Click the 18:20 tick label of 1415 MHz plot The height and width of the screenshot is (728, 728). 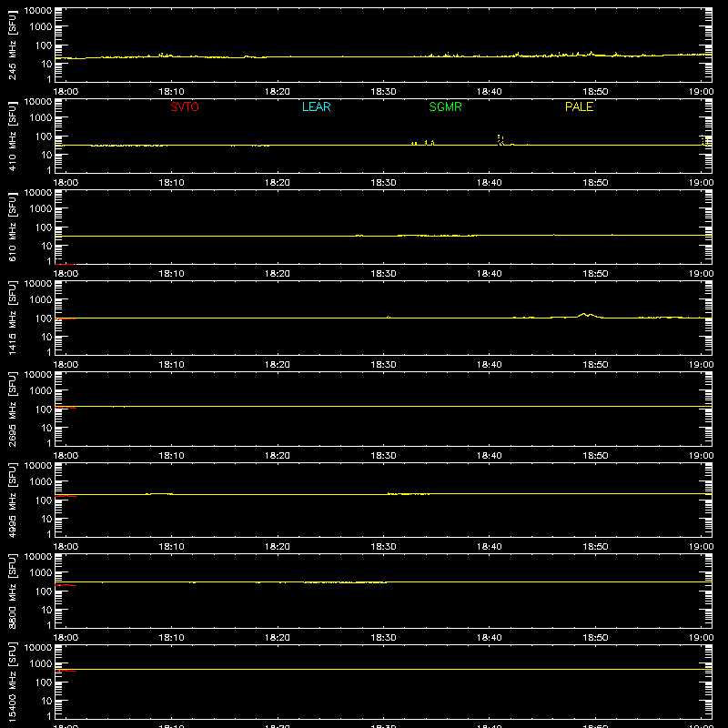[x=278, y=365]
